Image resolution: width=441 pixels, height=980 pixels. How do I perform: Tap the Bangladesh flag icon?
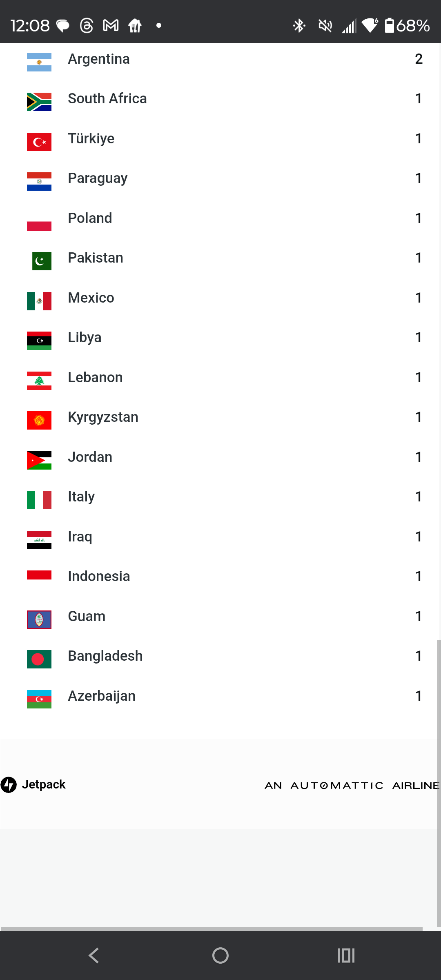pos(39,659)
